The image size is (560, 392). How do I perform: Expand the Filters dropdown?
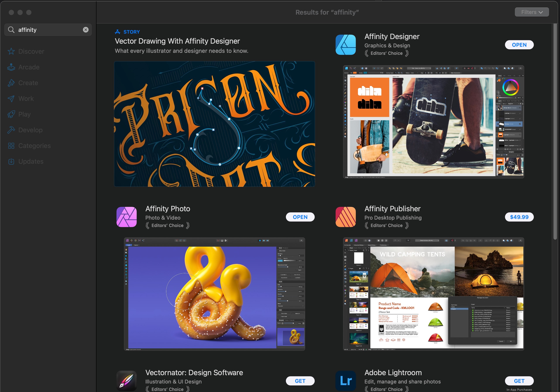tap(532, 12)
